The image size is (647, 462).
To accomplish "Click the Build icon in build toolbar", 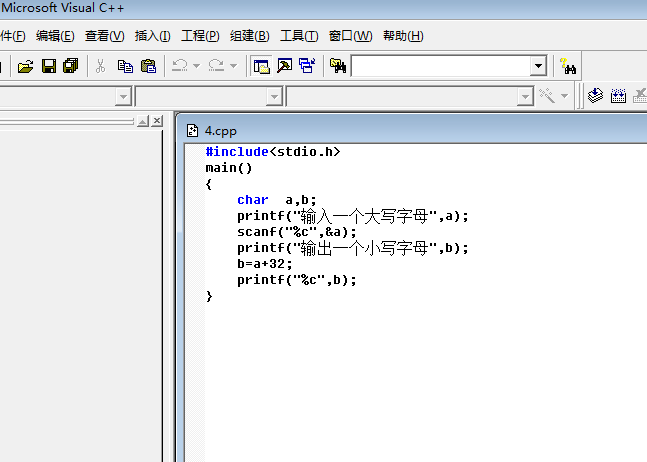I will [x=618, y=96].
